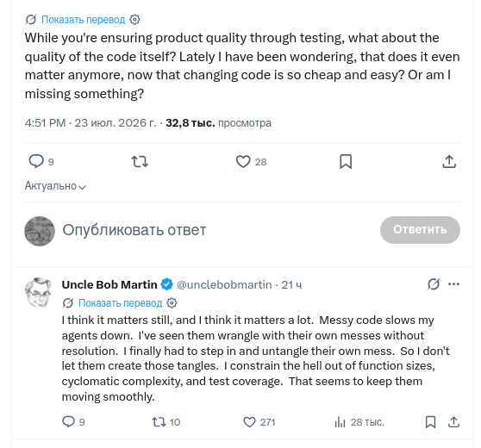The width and height of the screenshot is (481, 448).
Task: Like Uncle Bob's reply with 271 likes
Action: 249,422
